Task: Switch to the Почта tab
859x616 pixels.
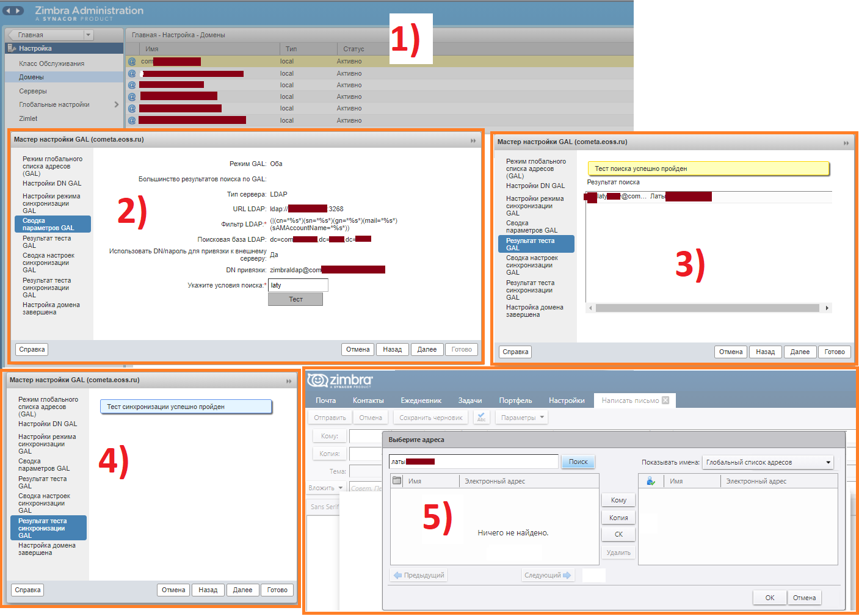Action: (x=325, y=400)
